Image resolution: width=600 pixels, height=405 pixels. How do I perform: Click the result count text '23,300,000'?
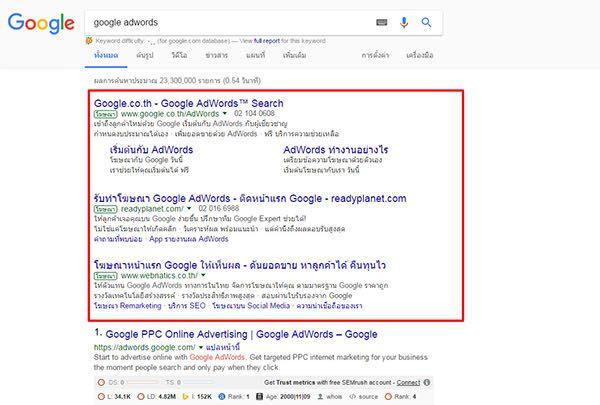(x=176, y=81)
